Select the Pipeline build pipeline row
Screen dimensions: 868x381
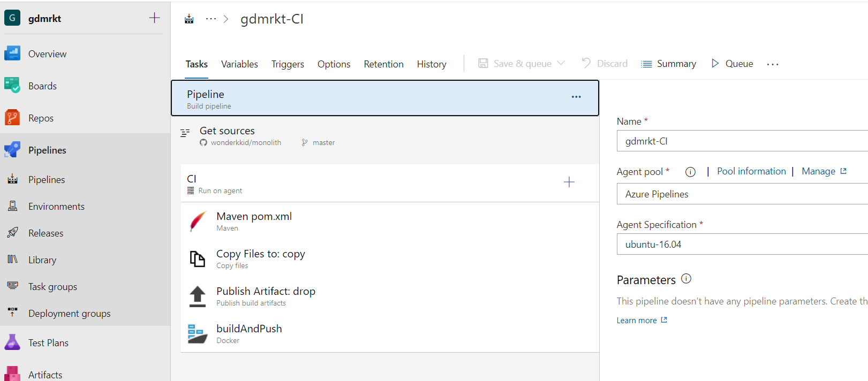385,98
